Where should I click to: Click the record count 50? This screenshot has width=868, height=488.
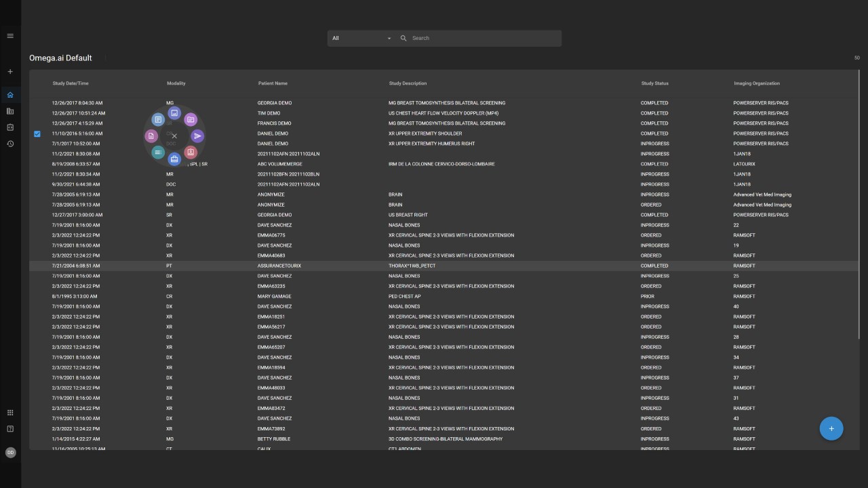click(856, 58)
